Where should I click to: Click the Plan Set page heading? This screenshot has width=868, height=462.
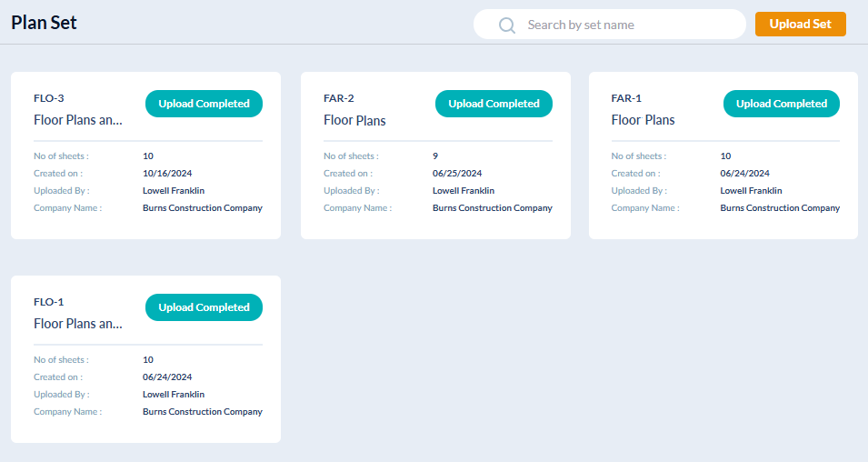(x=45, y=23)
